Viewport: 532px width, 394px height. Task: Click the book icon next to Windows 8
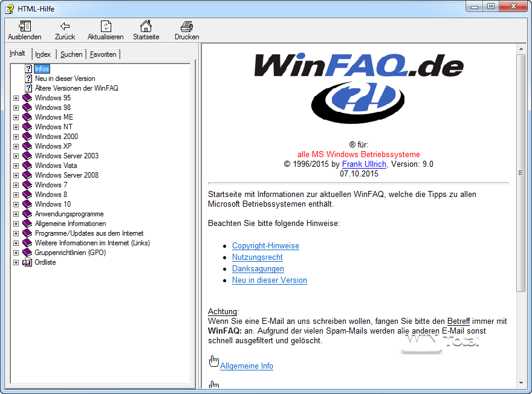pyautogui.click(x=27, y=195)
